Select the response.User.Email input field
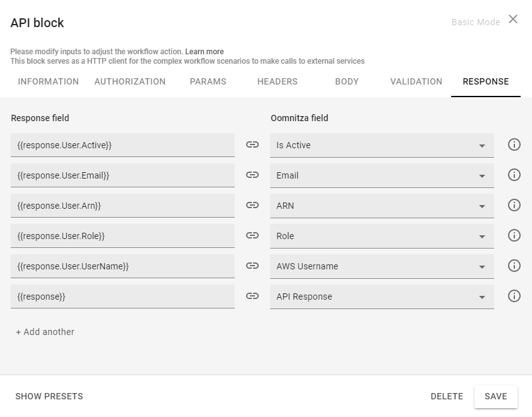 (x=123, y=175)
